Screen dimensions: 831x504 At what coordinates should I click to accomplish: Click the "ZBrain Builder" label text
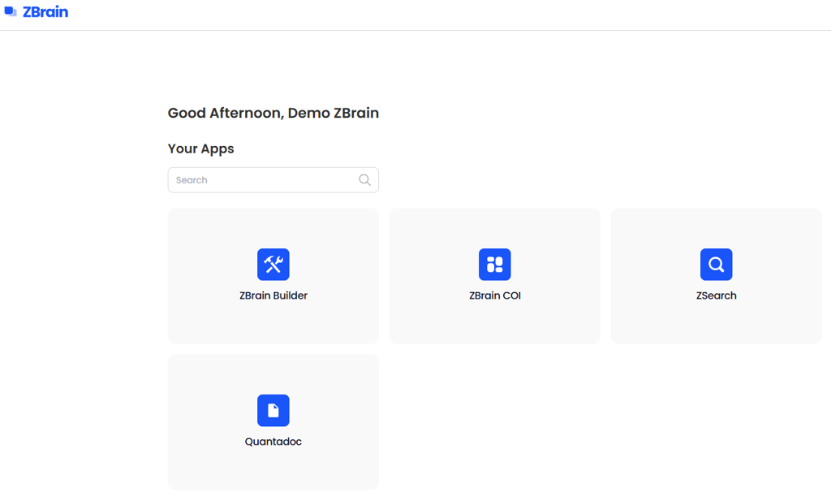[x=273, y=295]
